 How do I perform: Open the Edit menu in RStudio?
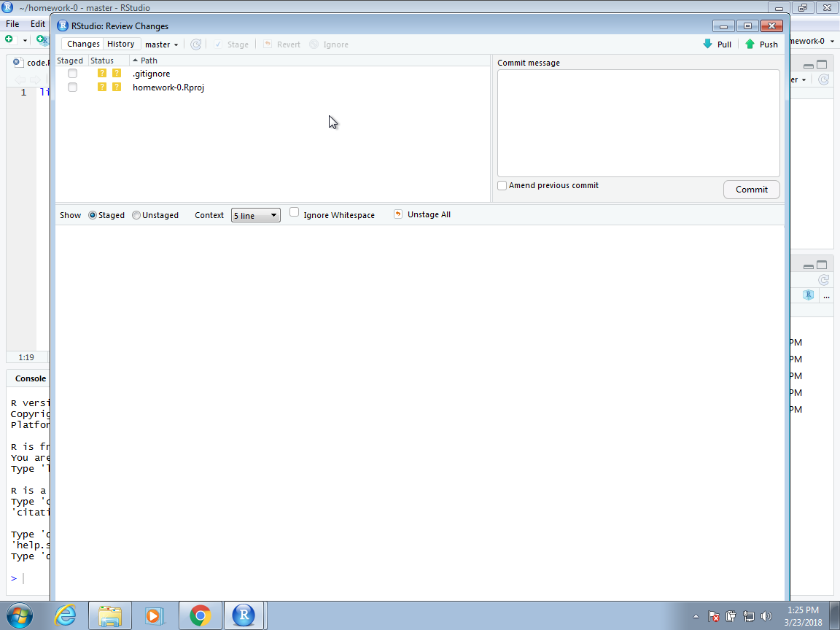[37, 23]
